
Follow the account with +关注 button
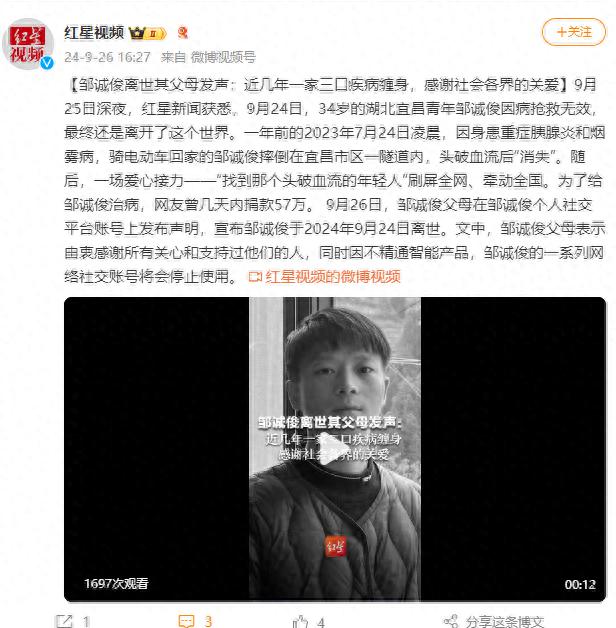(x=574, y=32)
